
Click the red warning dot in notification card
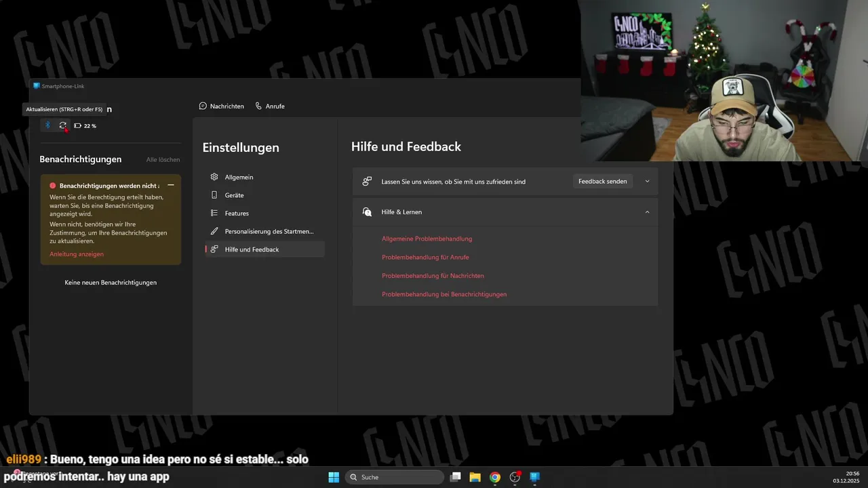[53, 186]
